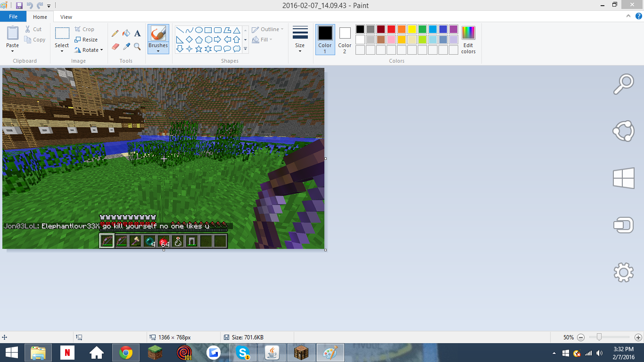Select the Pencil tool

point(115,33)
